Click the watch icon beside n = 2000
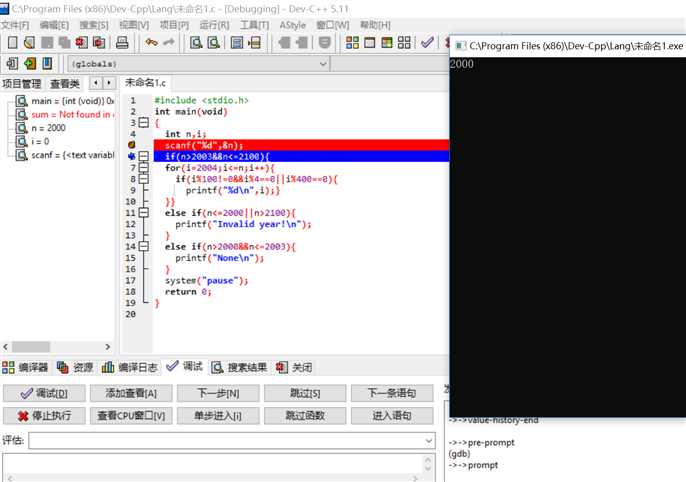The width and height of the screenshot is (686, 482). click(21, 128)
